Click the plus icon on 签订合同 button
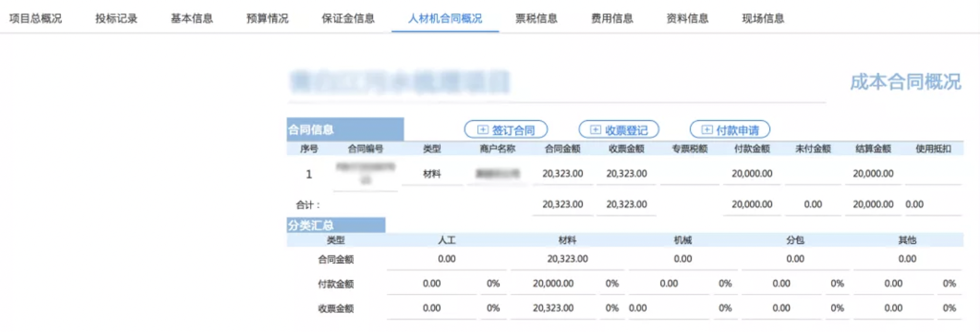 pos(482,130)
